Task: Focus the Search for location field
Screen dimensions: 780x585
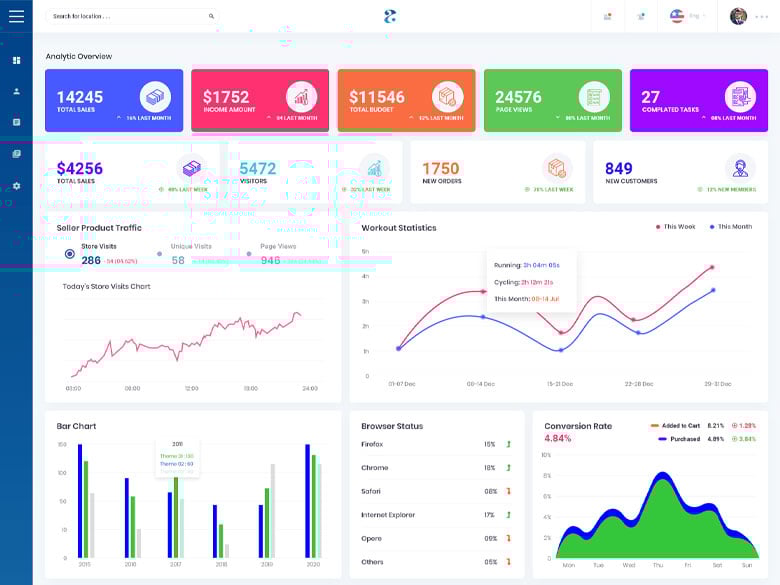Action: point(132,16)
